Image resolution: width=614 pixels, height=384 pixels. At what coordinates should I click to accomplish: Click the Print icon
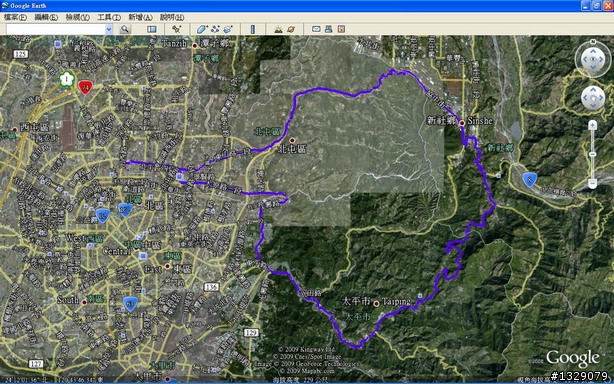(x=329, y=29)
